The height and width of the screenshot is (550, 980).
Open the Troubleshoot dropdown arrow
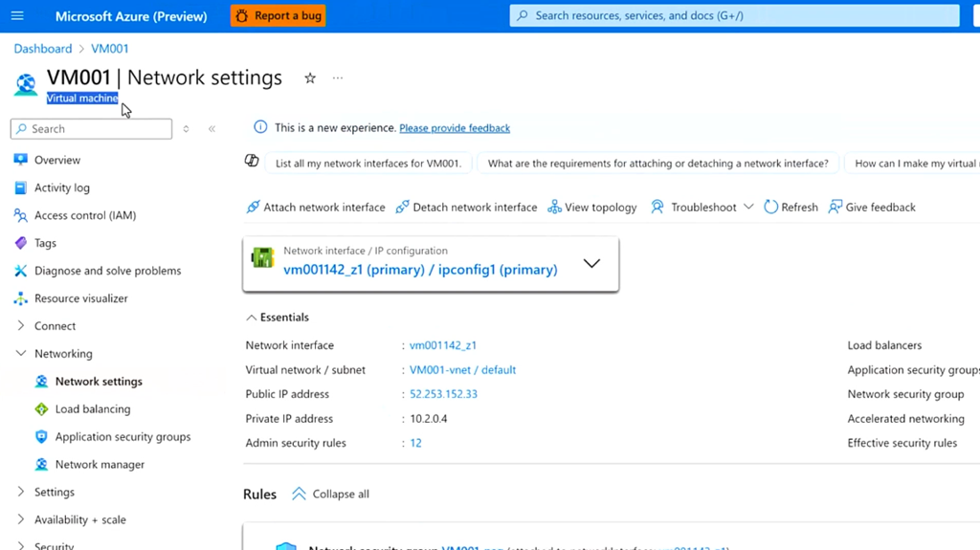coord(748,207)
